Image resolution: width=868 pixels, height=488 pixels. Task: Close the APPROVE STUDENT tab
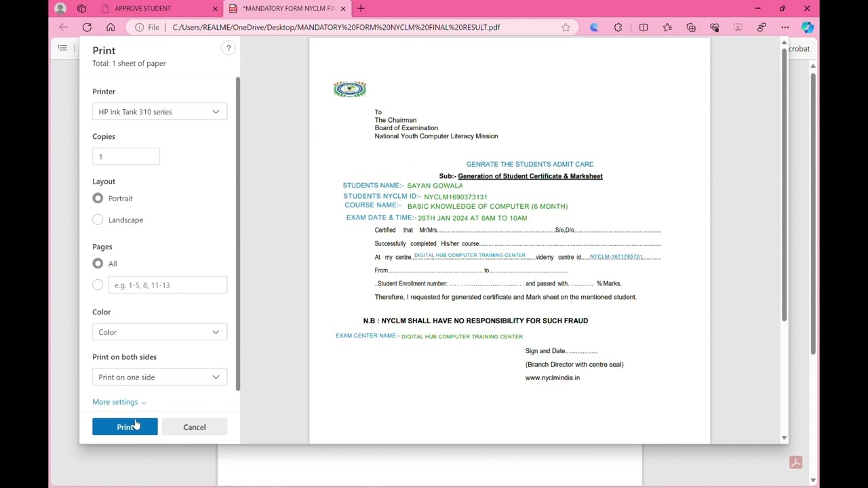(216, 9)
